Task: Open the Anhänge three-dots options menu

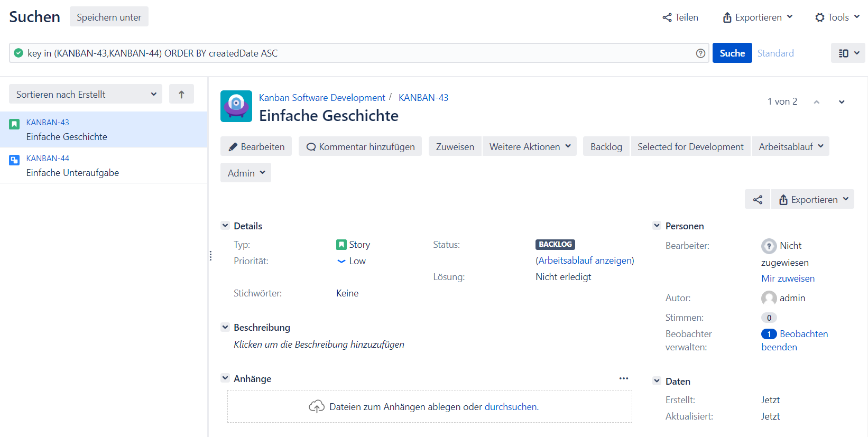Action: point(624,378)
